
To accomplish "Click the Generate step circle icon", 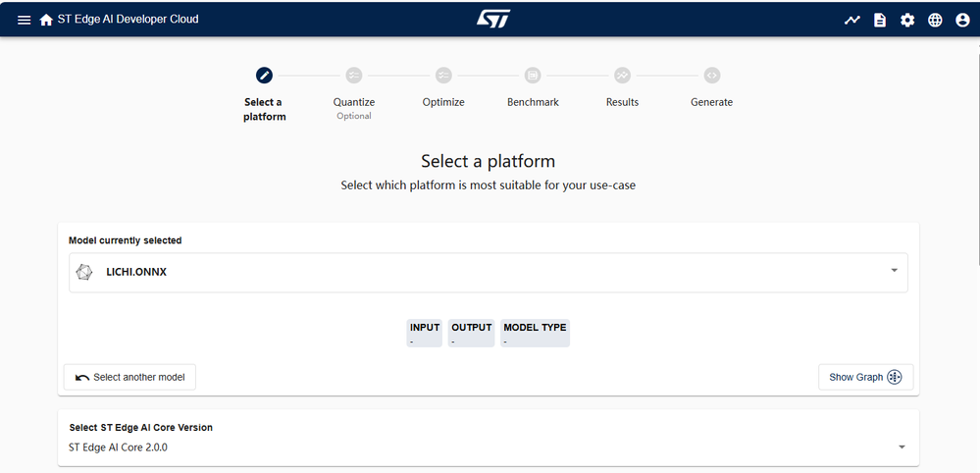I will coord(711,76).
